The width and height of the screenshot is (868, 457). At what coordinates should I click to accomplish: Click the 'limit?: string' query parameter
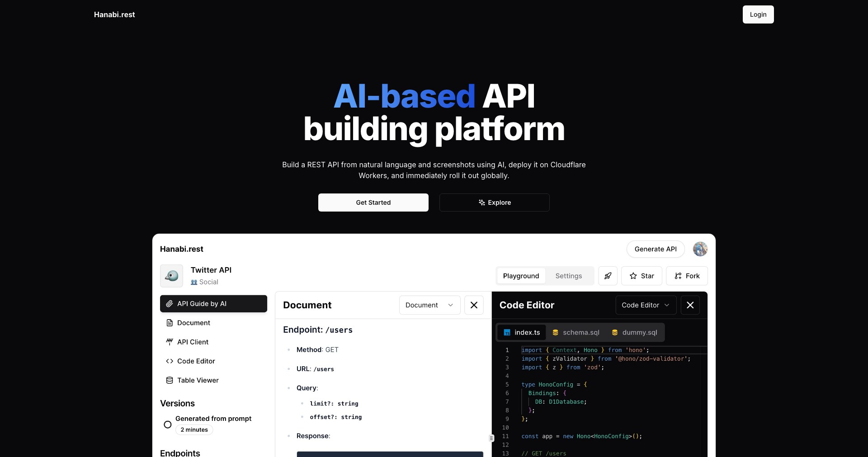pyautogui.click(x=334, y=404)
